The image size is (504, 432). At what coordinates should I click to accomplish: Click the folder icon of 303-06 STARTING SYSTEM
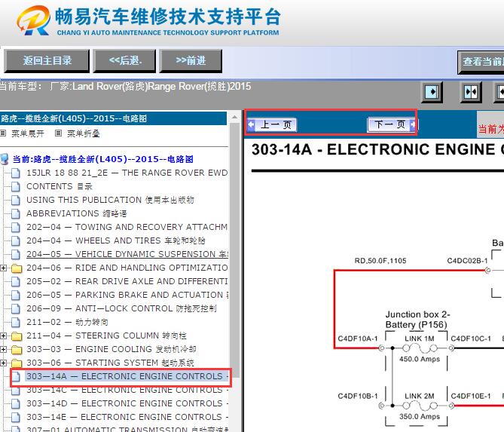click(17, 363)
